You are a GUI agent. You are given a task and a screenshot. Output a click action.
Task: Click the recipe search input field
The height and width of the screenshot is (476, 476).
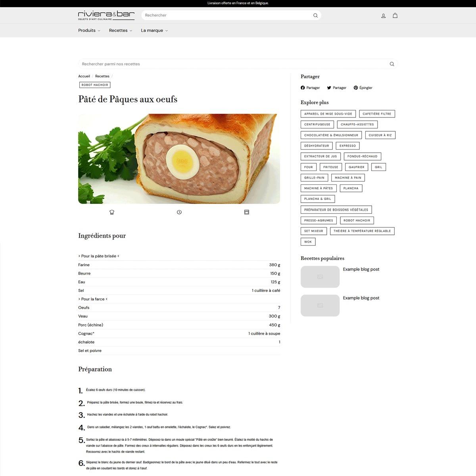[230, 64]
